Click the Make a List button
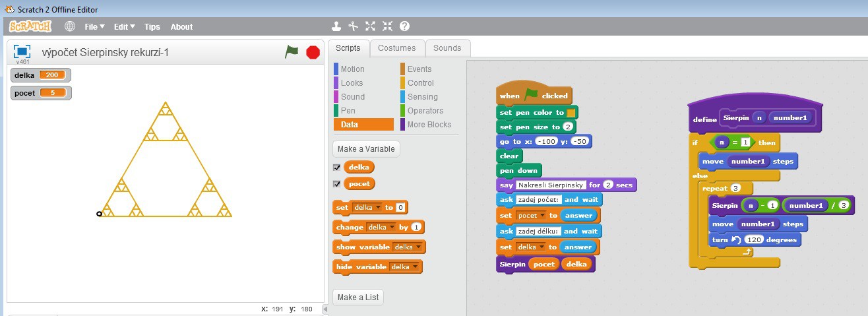Screen dimensions: 868x316 pos(357,298)
